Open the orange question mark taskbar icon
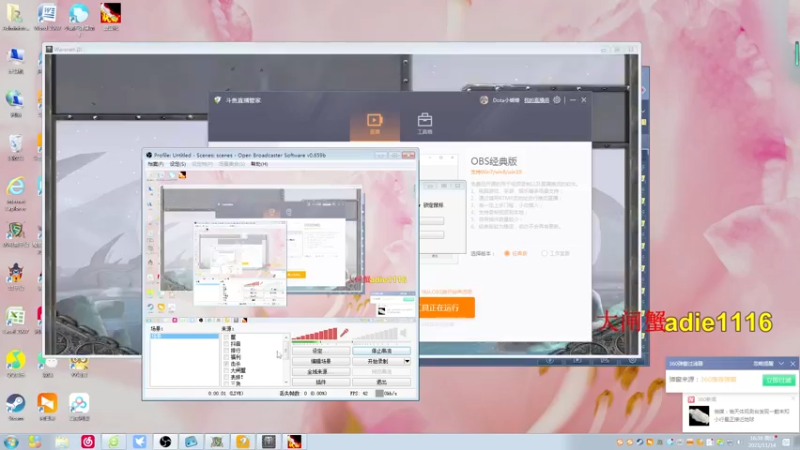The width and height of the screenshot is (800, 450). (x=243, y=442)
